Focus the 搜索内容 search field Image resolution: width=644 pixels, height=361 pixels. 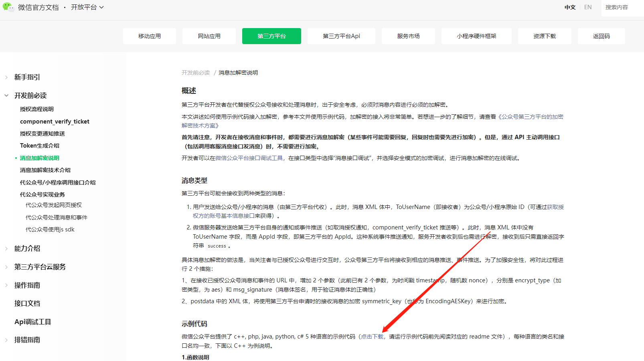point(622,8)
